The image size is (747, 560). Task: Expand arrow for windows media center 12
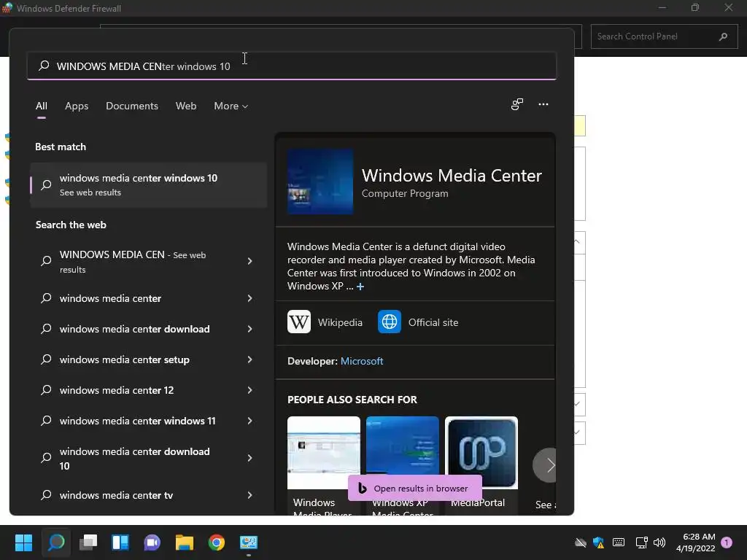(x=249, y=390)
